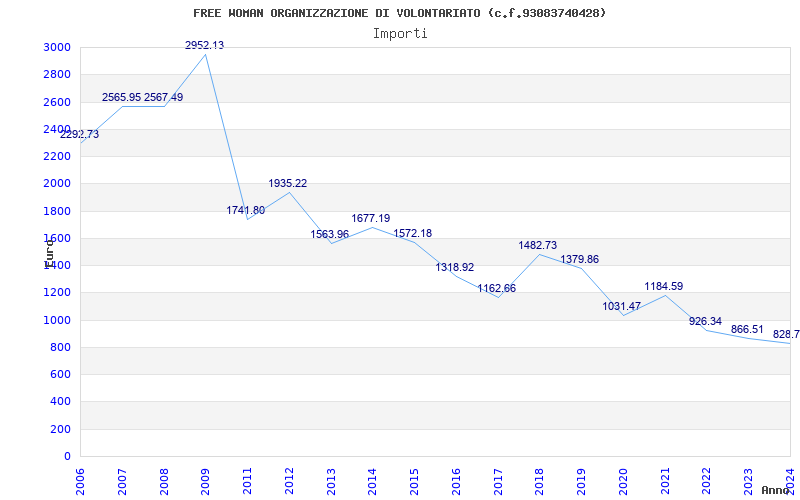The image size is (800, 500).
Task: Select the 1935.22 data label
Action: (x=288, y=183)
